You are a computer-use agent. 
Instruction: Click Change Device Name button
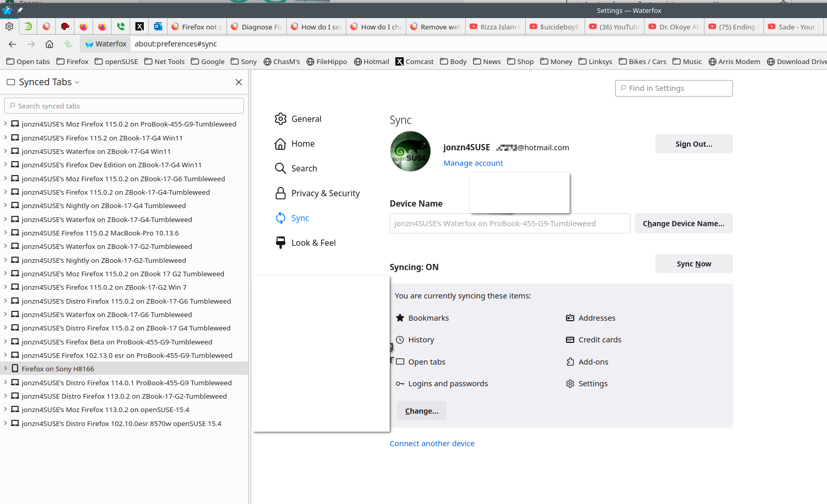[x=683, y=224]
